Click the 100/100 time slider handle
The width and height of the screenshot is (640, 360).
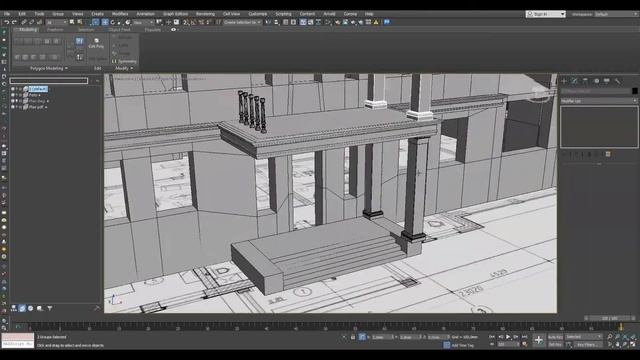tap(610, 318)
